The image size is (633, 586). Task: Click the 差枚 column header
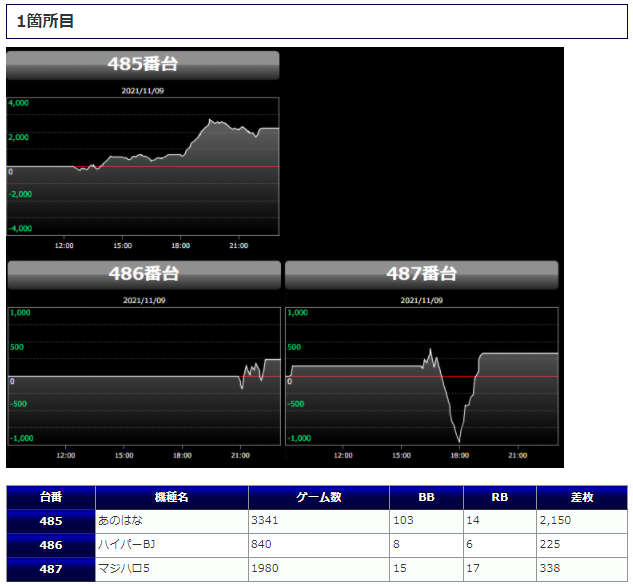coord(582,497)
